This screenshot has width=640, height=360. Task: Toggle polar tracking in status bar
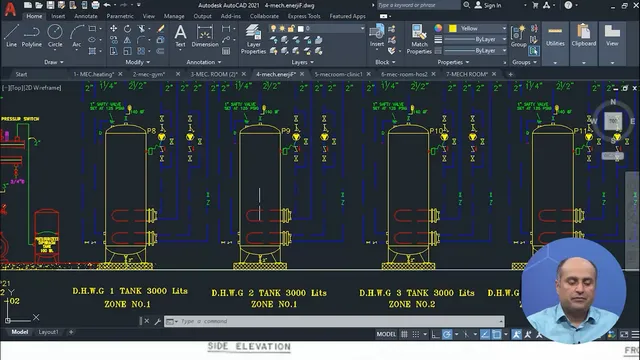(447, 334)
